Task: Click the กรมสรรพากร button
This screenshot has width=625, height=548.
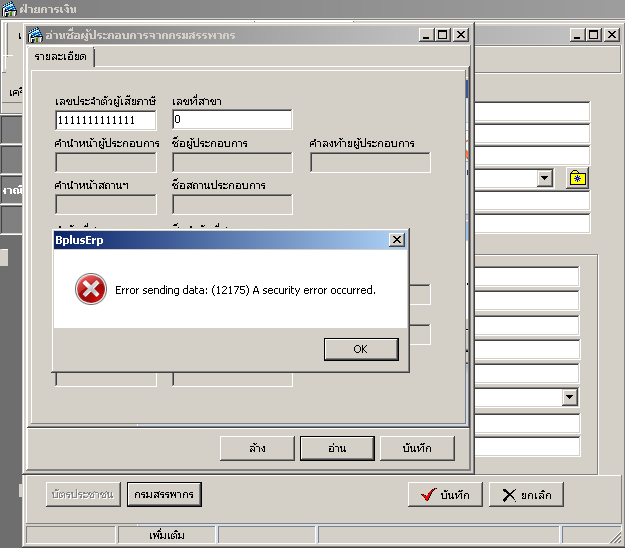Action: coord(164,494)
